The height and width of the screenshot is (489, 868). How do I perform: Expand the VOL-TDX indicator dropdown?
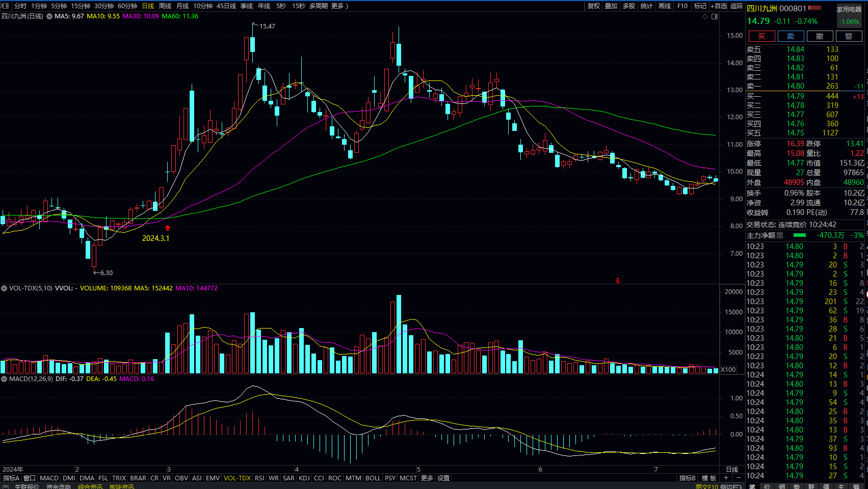[4, 288]
